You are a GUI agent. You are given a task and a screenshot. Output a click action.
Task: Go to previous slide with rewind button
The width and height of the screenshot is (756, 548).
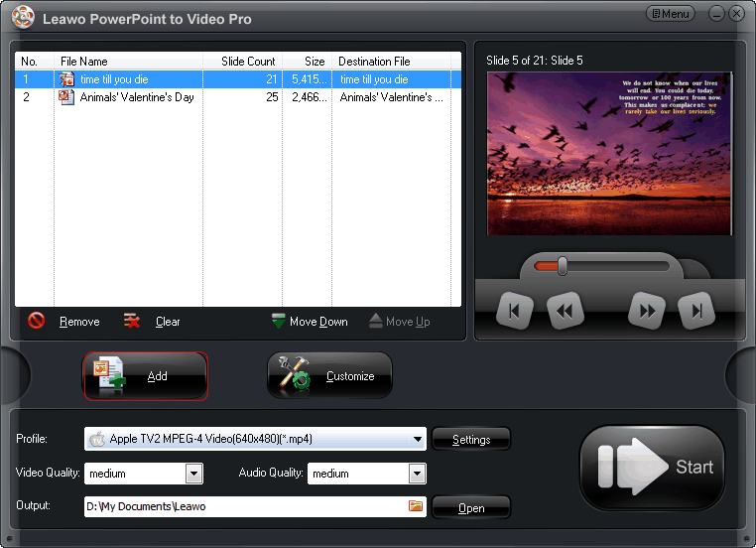click(x=565, y=311)
